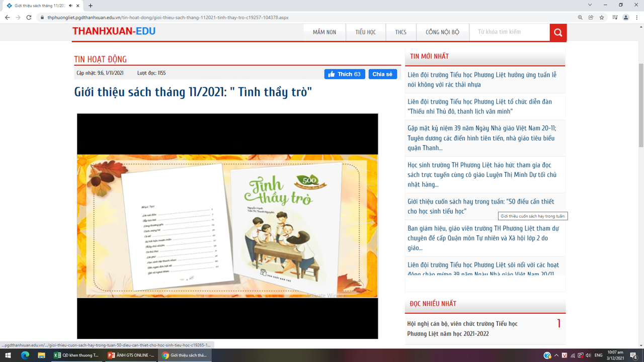This screenshot has height=362, width=644.
Task: Click the article title Giới thiệu sách tháng 11/2021
Action: coord(193,92)
